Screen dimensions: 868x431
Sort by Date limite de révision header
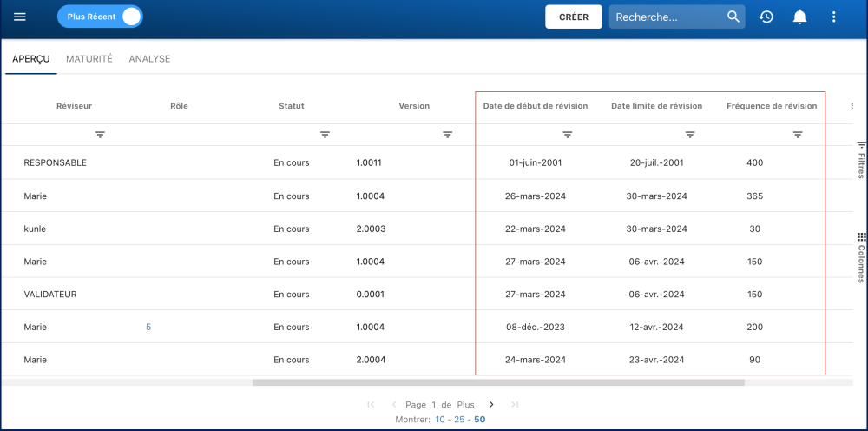tap(656, 106)
